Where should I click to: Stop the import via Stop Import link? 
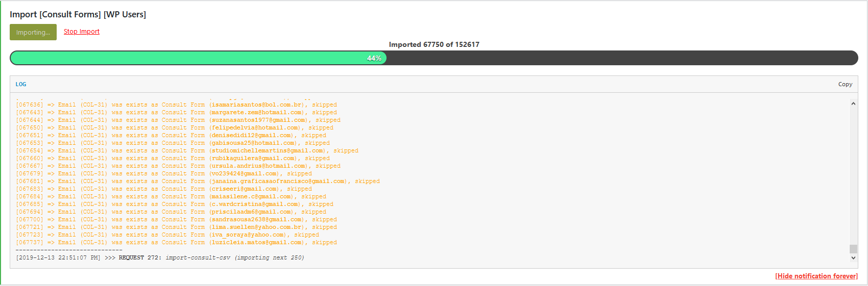point(82,32)
